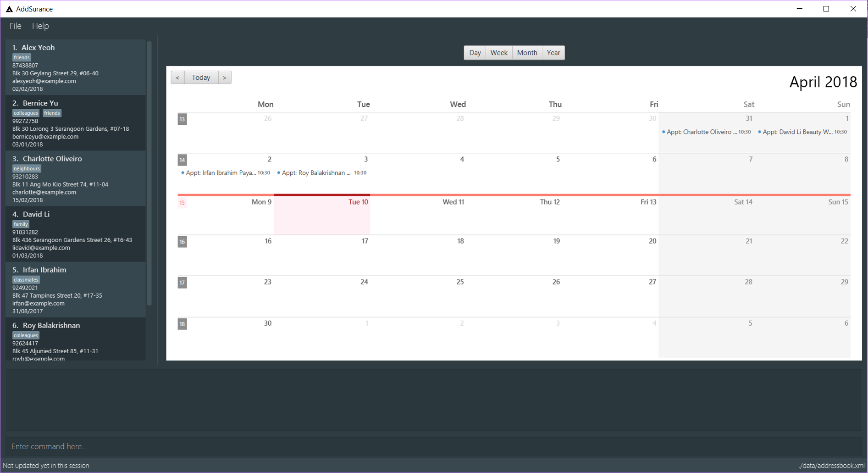Image resolution: width=868 pixels, height=473 pixels.
Task: Select David Li contact card
Action: coord(76,234)
